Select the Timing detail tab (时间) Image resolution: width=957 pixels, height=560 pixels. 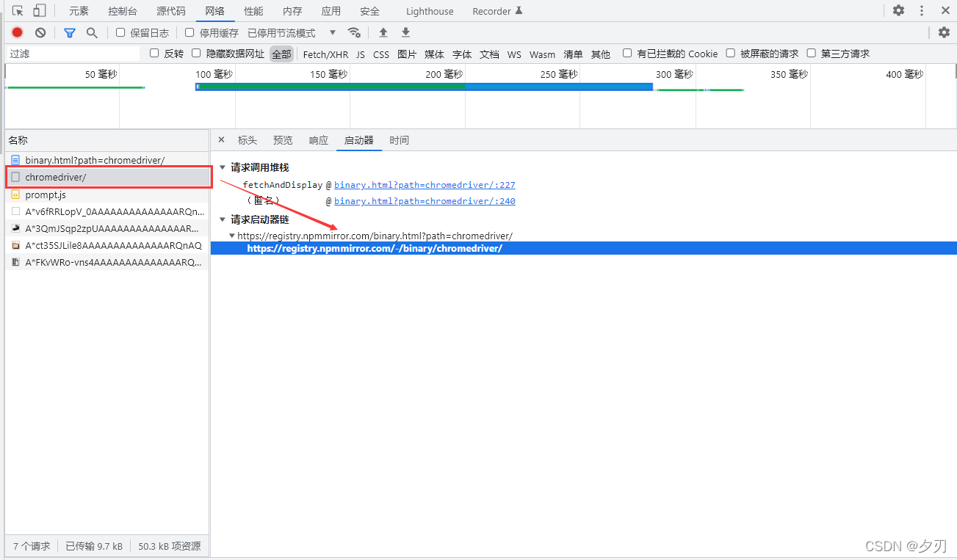[400, 140]
